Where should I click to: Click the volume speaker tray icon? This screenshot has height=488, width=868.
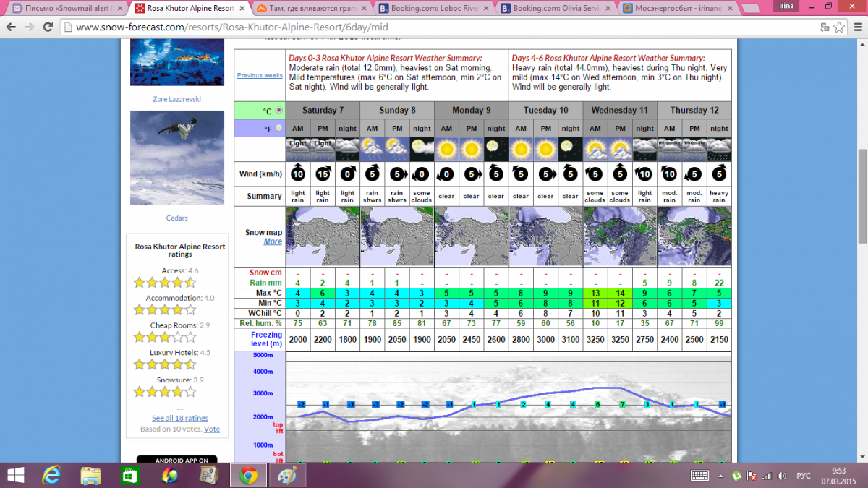tap(780, 475)
